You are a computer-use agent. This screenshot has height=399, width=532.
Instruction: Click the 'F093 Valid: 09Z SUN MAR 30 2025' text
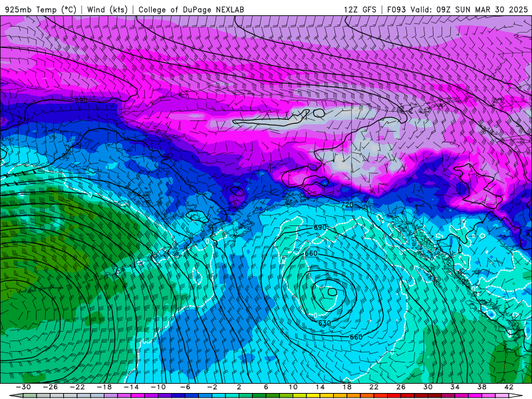pos(458,9)
